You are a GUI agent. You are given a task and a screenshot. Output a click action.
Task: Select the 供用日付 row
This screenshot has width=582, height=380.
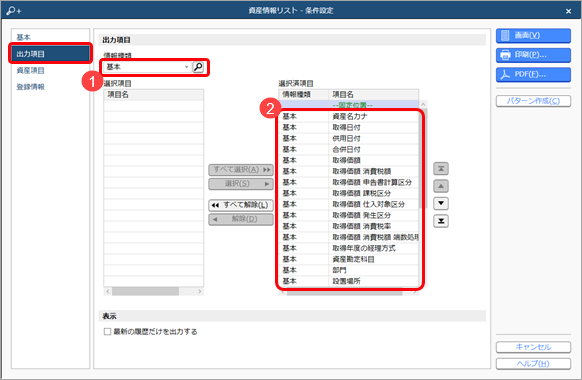pyautogui.click(x=349, y=138)
